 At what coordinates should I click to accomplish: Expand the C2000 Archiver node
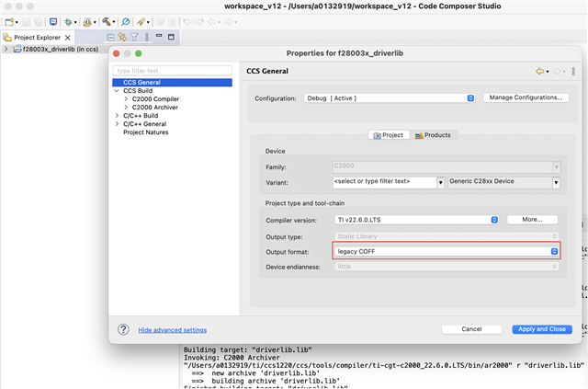click(126, 108)
